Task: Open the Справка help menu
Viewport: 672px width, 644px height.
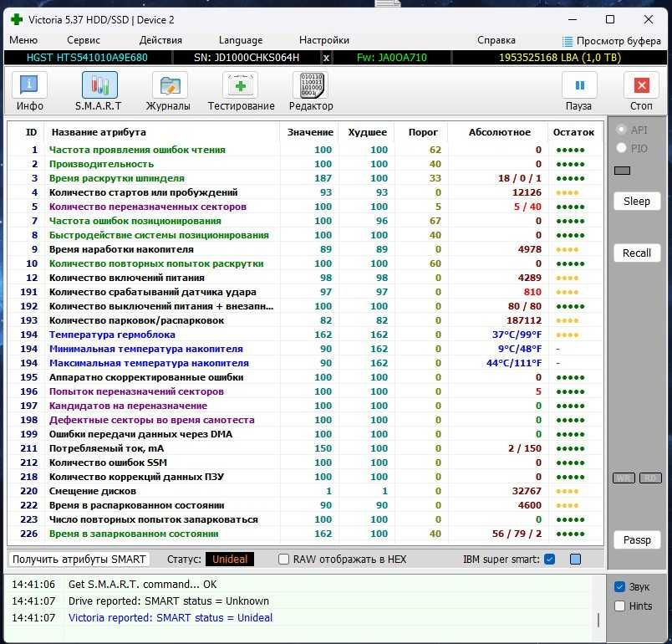Action: pos(496,40)
